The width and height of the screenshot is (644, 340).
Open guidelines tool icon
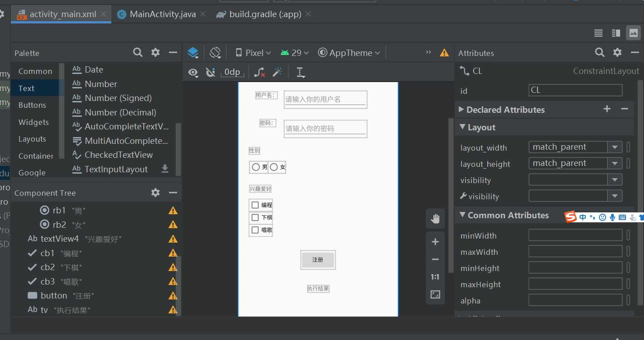301,72
